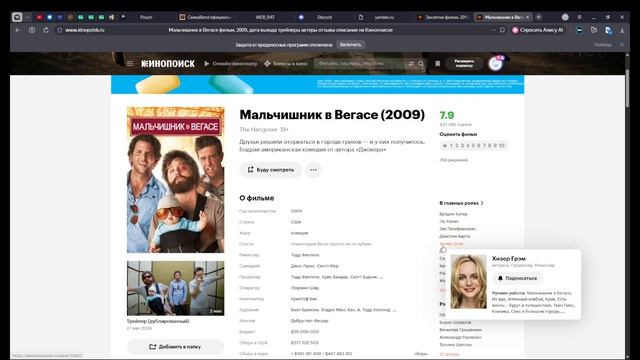Open bookmarks flag icon in header
The width and height of the screenshot is (640, 360).
(438, 64)
